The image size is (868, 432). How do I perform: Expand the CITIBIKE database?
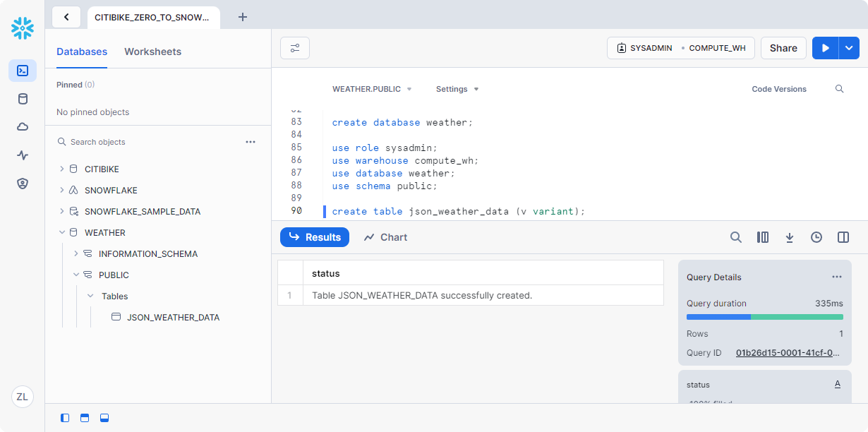tap(62, 169)
